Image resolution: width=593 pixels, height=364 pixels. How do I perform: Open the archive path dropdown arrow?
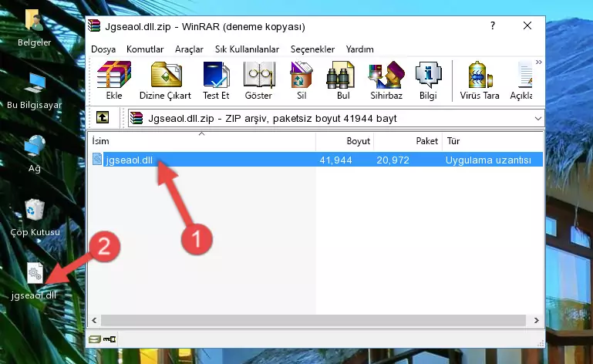coord(537,119)
